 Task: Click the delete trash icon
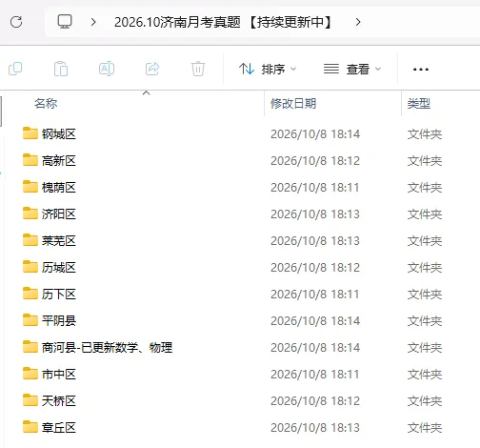click(198, 69)
